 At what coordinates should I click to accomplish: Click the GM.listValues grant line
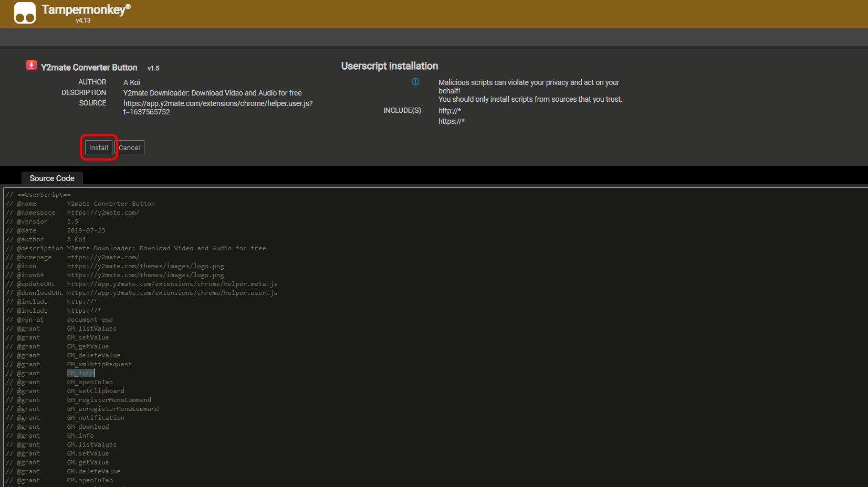(x=61, y=444)
